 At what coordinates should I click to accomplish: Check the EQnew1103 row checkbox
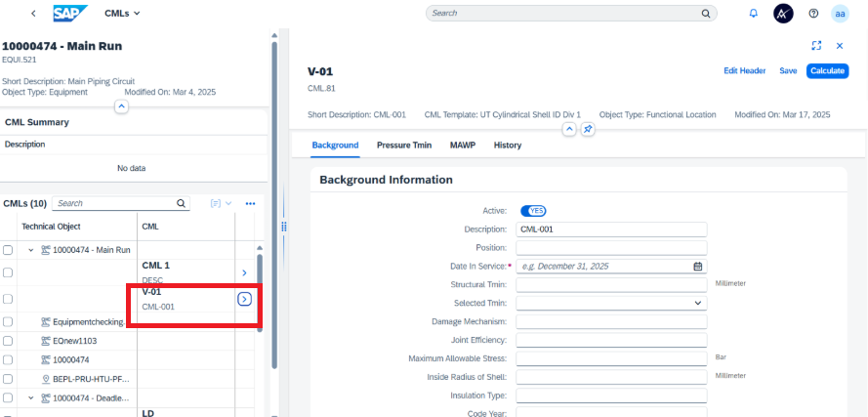(x=8, y=341)
